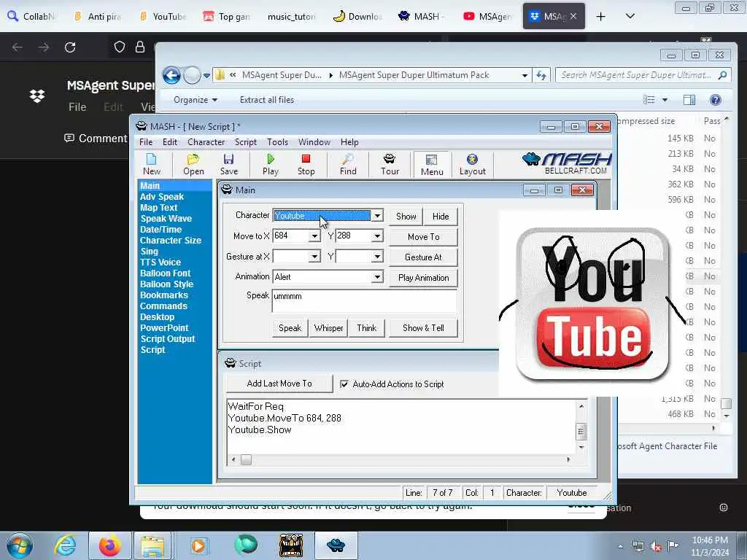Start the Tour from the MASH toolbar

pyautogui.click(x=390, y=164)
